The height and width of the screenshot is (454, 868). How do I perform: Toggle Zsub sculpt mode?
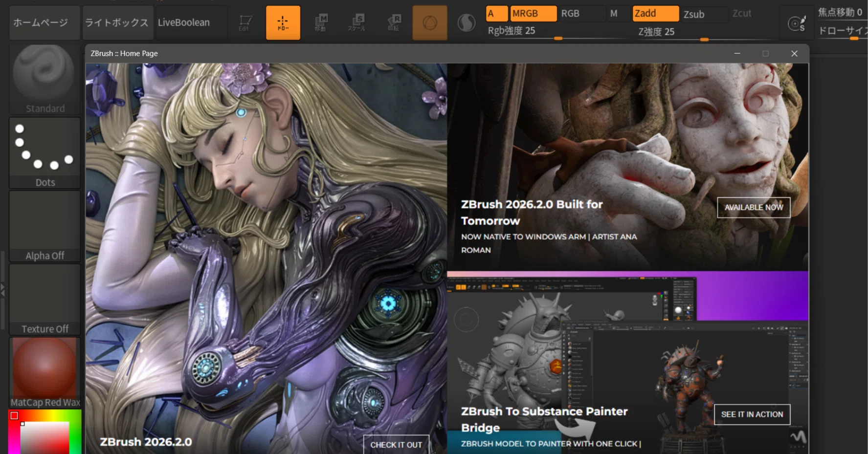[x=705, y=14]
